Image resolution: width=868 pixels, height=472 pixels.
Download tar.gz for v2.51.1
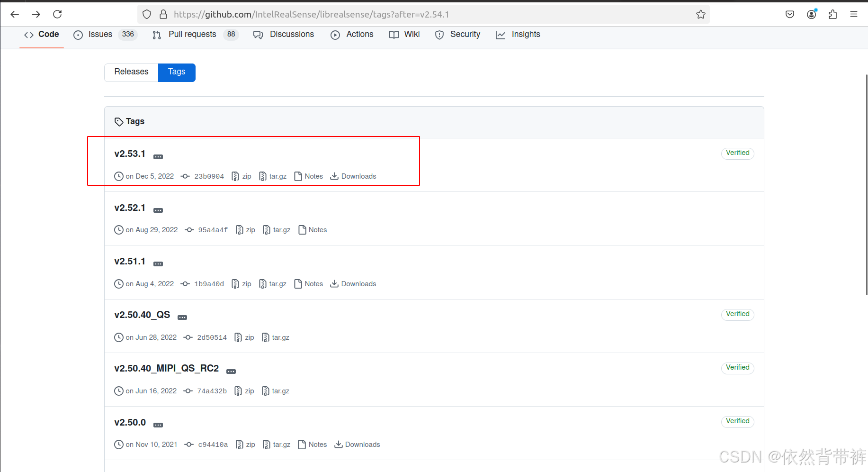pyautogui.click(x=273, y=284)
